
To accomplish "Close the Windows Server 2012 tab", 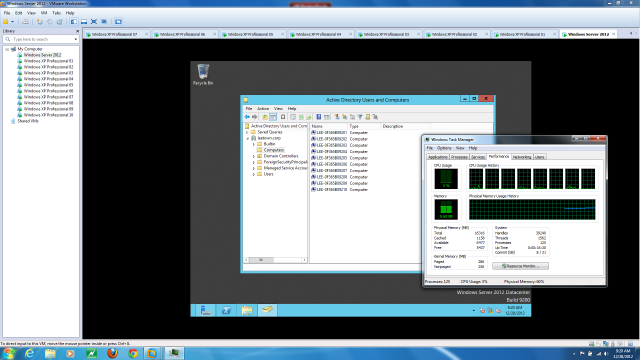I will pyautogui.click(x=613, y=34).
